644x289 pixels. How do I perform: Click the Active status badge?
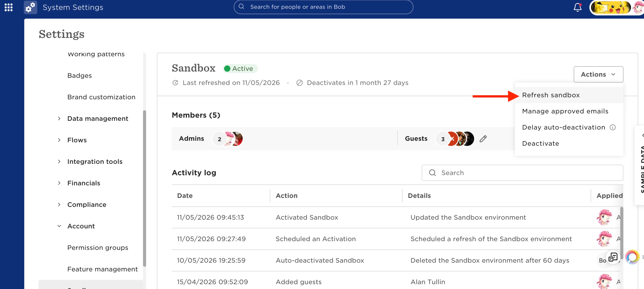tap(240, 68)
